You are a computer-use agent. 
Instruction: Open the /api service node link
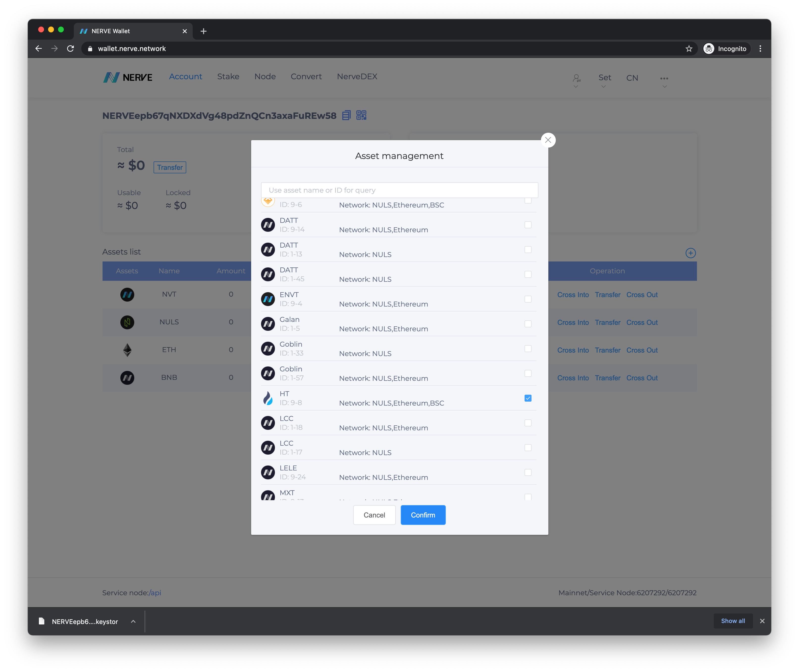click(155, 593)
